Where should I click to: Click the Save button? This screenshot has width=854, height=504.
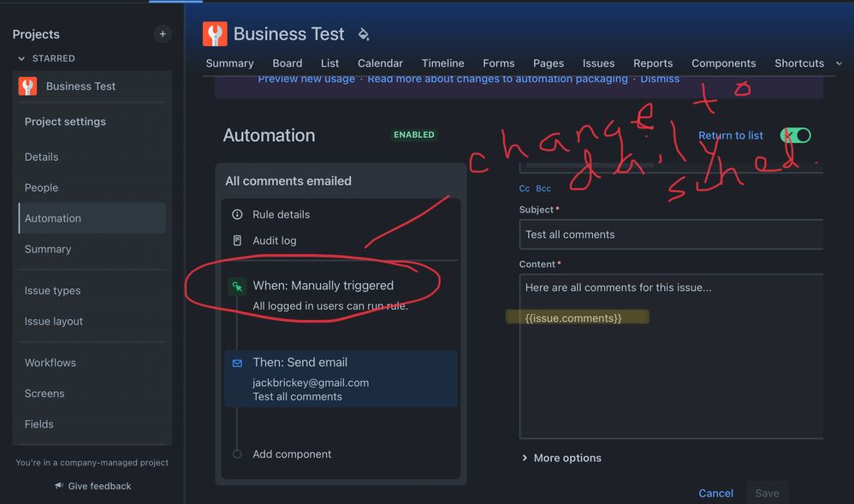(x=767, y=493)
